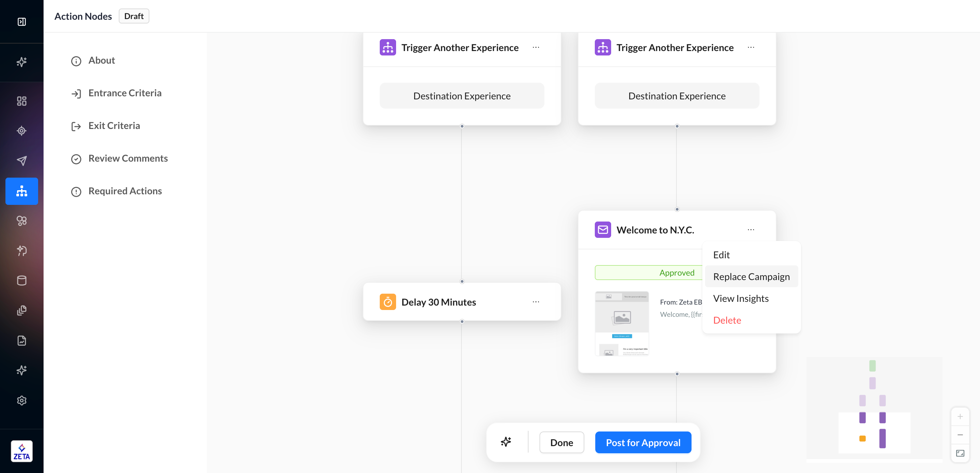
Task: Click the Post for Approval button
Action: tap(643, 443)
